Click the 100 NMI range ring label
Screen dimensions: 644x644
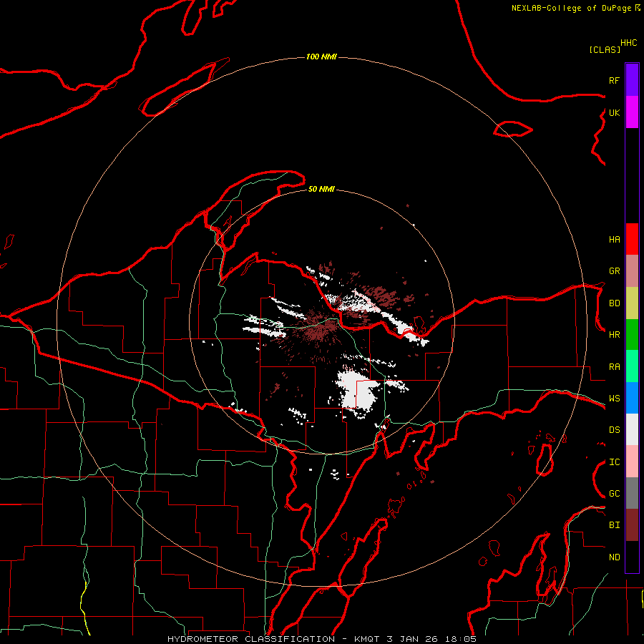click(x=321, y=57)
